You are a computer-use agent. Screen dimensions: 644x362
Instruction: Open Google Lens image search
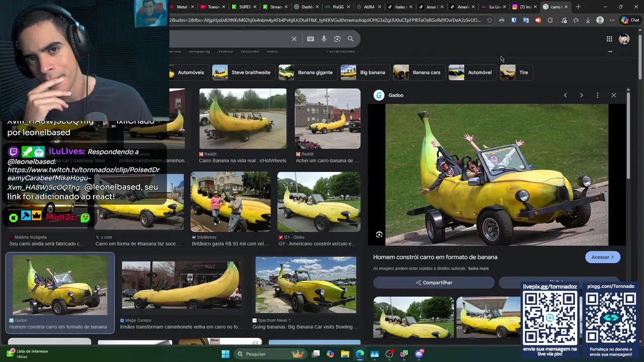338,39
